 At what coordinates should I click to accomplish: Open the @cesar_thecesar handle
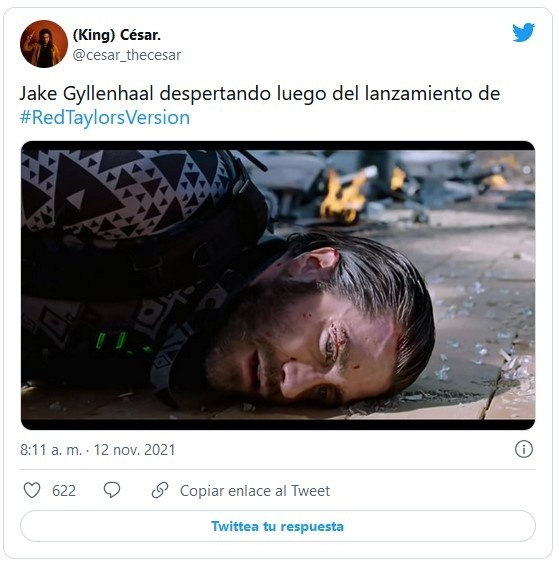pos(127,55)
